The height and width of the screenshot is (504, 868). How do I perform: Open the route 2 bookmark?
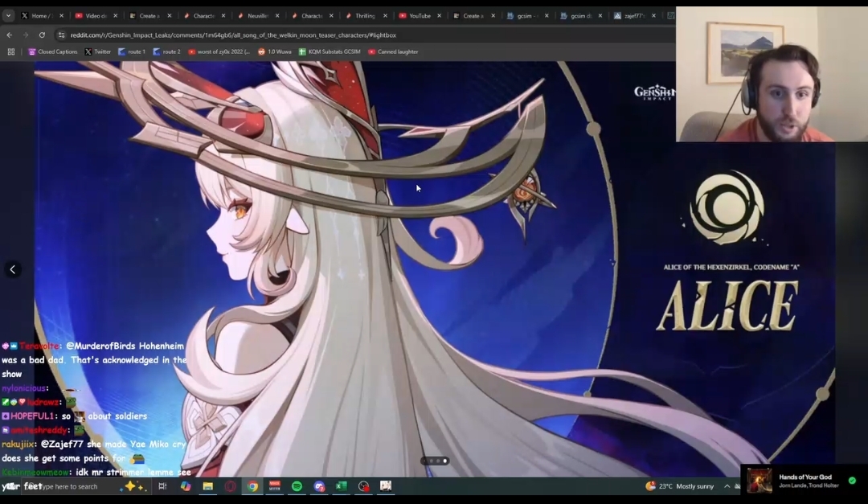click(166, 51)
